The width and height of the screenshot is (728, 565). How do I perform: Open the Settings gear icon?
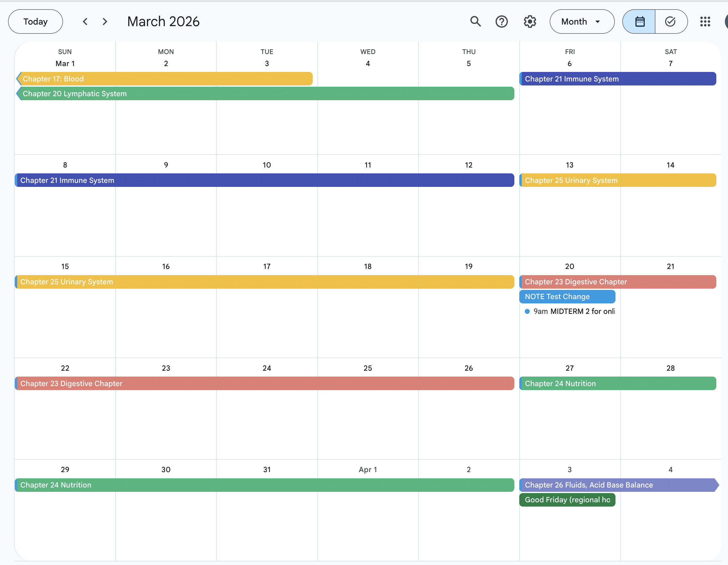tap(529, 21)
